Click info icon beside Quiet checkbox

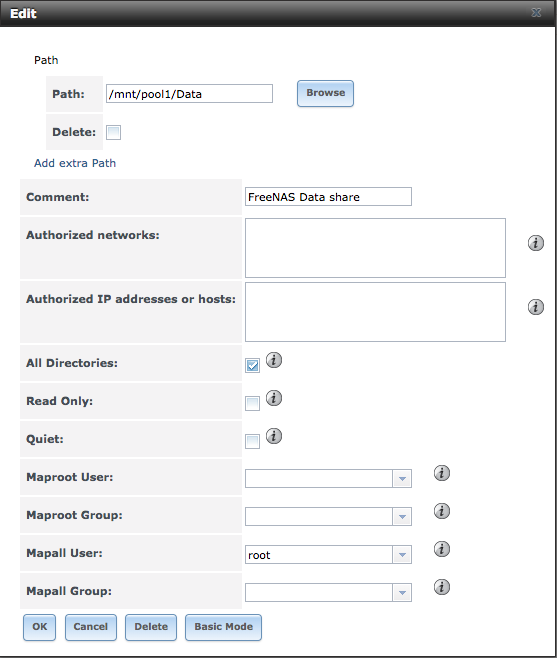(x=274, y=436)
